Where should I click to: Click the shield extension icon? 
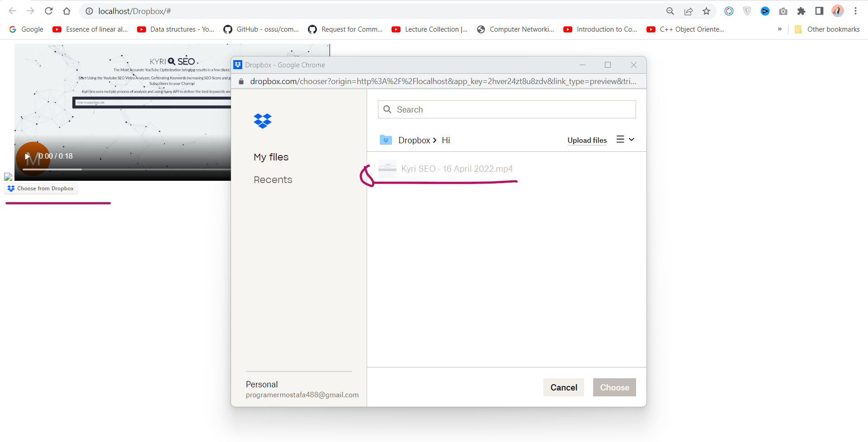(x=747, y=11)
